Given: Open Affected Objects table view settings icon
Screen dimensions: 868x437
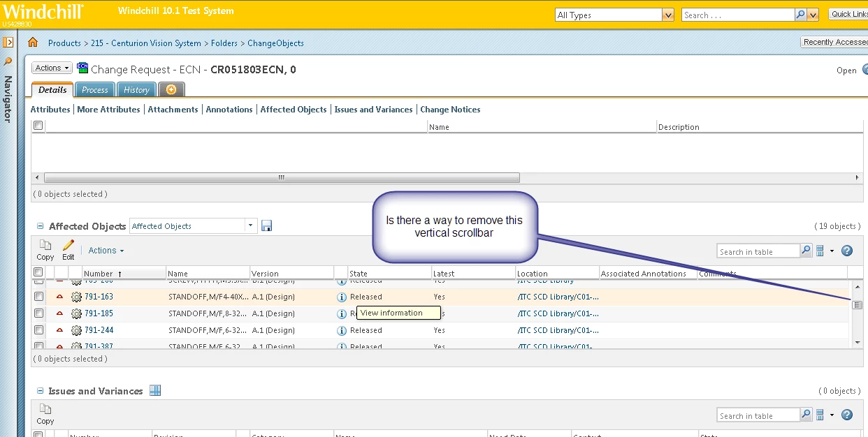Looking at the screenshot, I should pos(820,251).
